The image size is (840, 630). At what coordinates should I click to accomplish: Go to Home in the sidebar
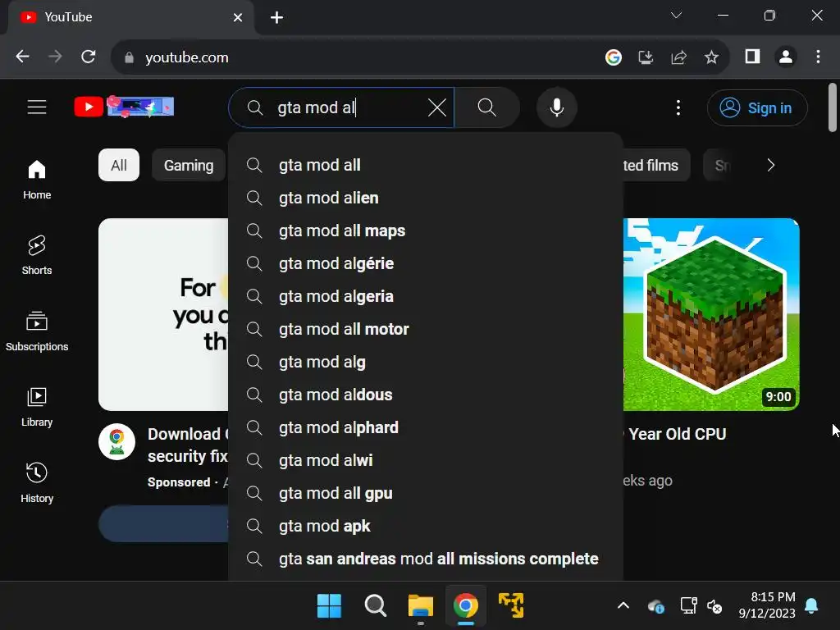point(37,180)
